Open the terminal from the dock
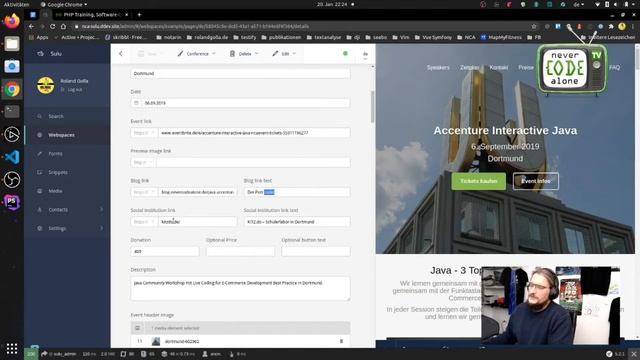 [12, 111]
